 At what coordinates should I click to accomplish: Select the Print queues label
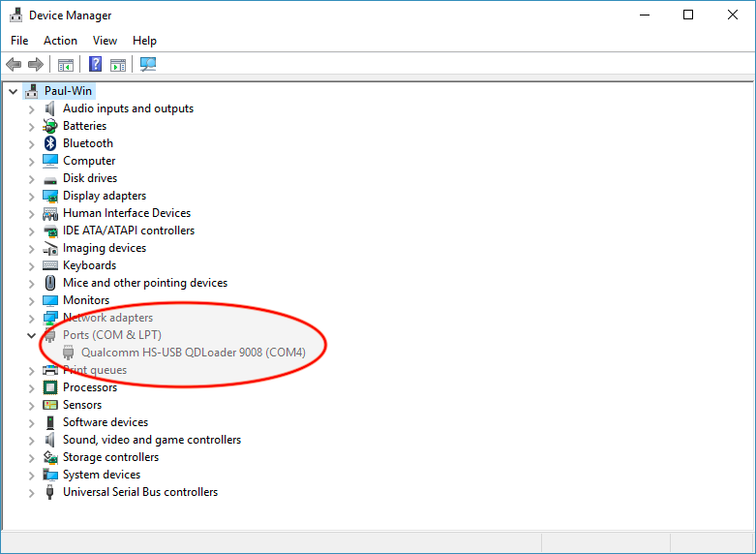95,370
